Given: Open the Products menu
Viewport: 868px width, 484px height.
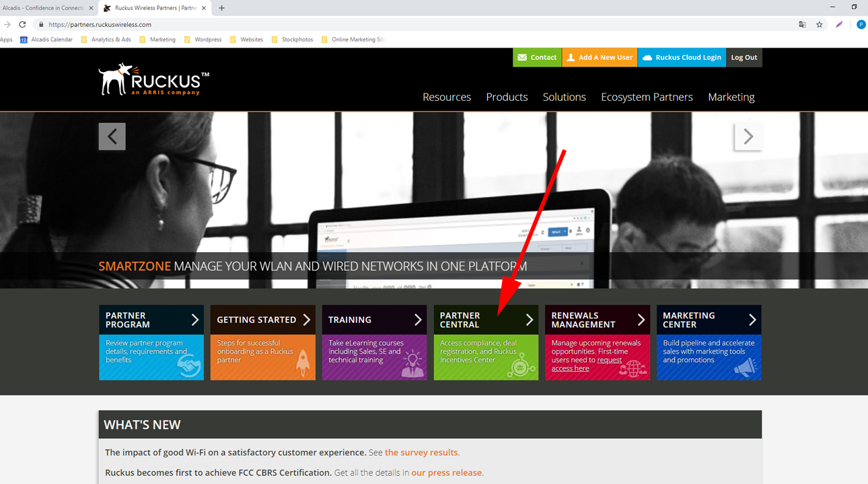Looking at the screenshot, I should (507, 97).
